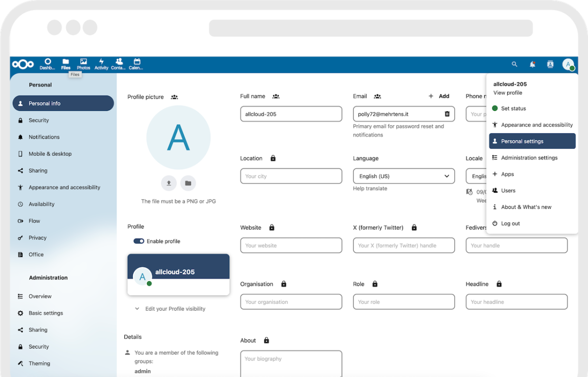Focus the Full name field
The height and width of the screenshot is (377, 588).
[x=291, y=114]
